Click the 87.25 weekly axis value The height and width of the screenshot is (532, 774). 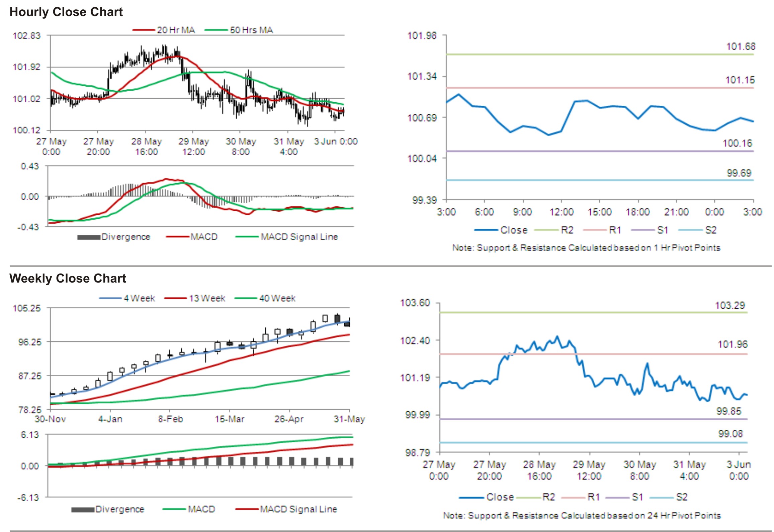pos(30,376)
